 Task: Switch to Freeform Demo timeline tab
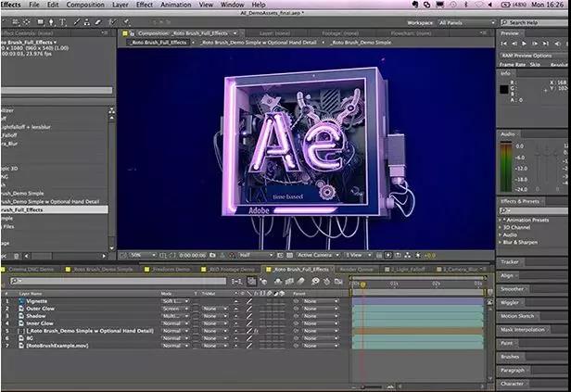point(171,270)
